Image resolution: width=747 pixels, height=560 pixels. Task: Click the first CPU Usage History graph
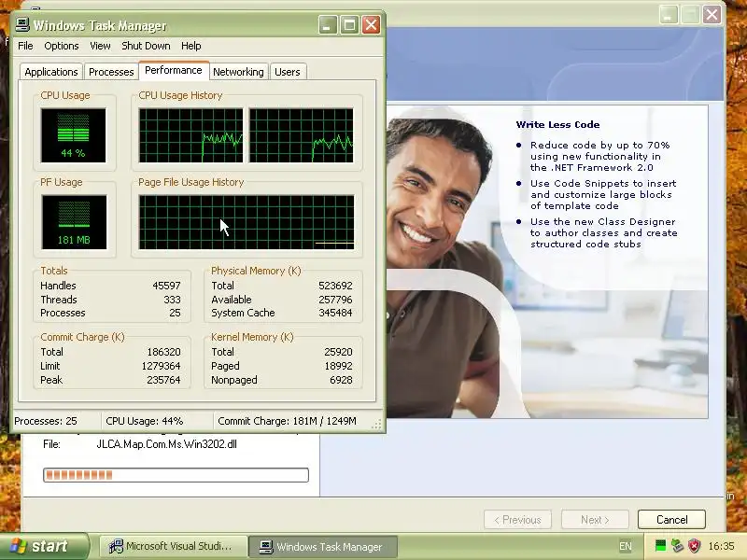click(x=190, y=135)
